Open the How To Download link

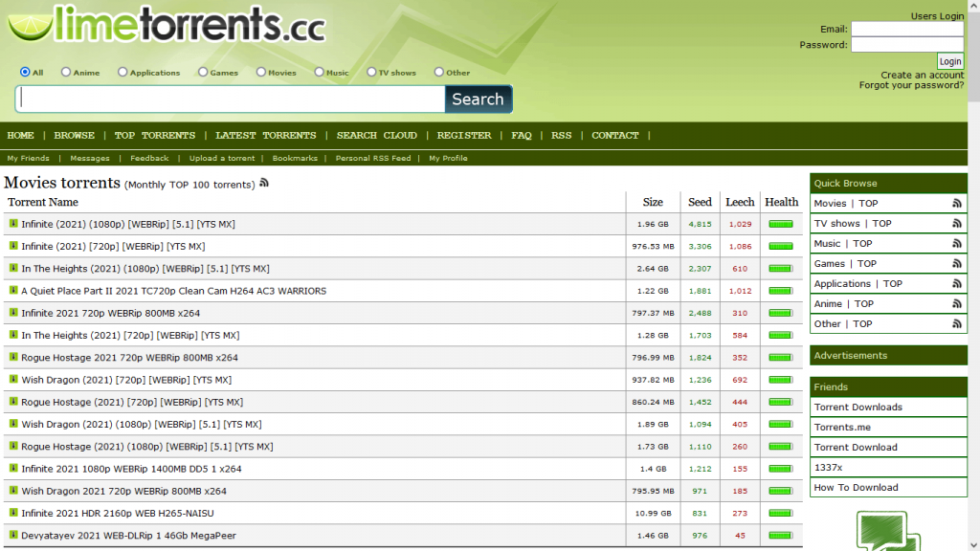point(856,487)
